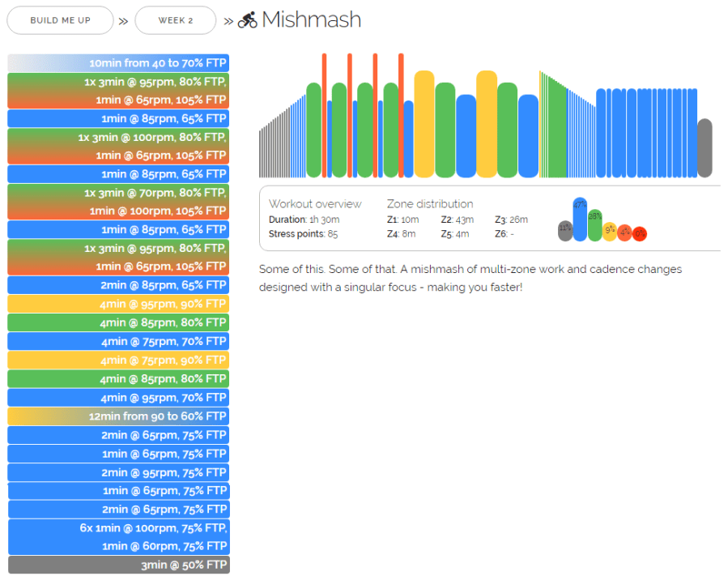Click the green 28% zone distribution bar
The height and width of the screenshot is (576, 728).
point(595,226)
